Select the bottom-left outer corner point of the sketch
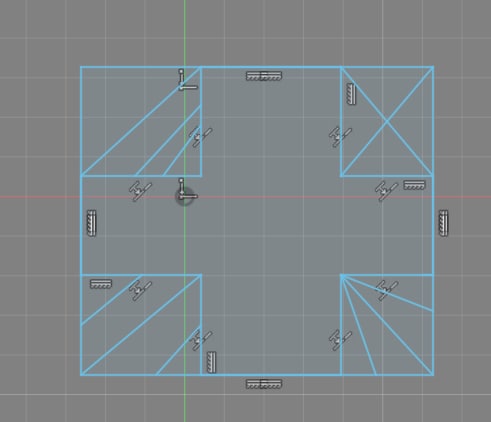 point(81,375)
